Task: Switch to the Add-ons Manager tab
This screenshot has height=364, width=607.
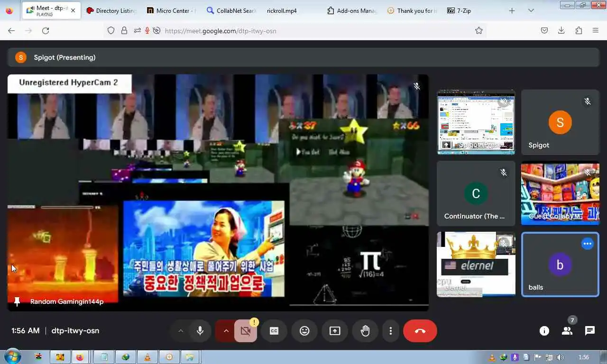Action: click(x=351, y=10)
